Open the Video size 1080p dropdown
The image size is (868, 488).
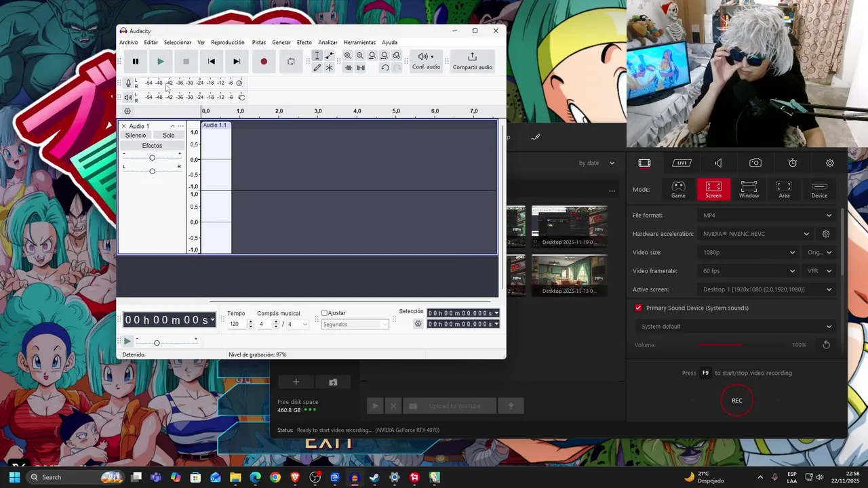(748, 252)
